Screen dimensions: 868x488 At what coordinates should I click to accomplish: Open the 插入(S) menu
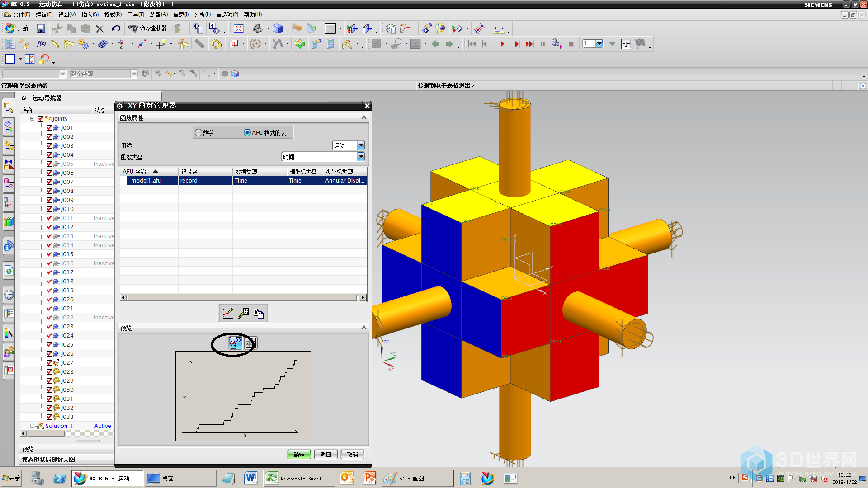coord(90,14)
